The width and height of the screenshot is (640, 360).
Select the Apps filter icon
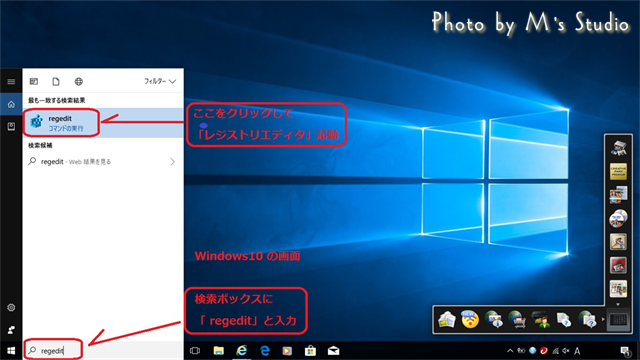point(34,81)
